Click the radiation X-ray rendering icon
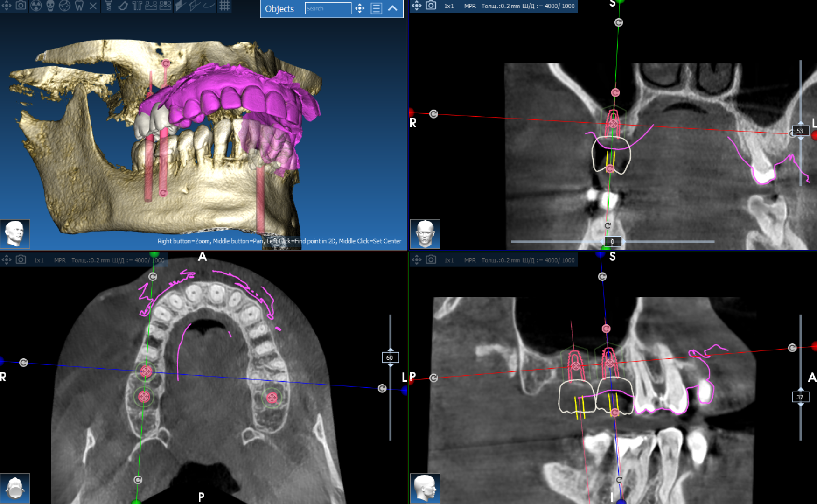Screen dimensions: 817x504 point(36,6)
